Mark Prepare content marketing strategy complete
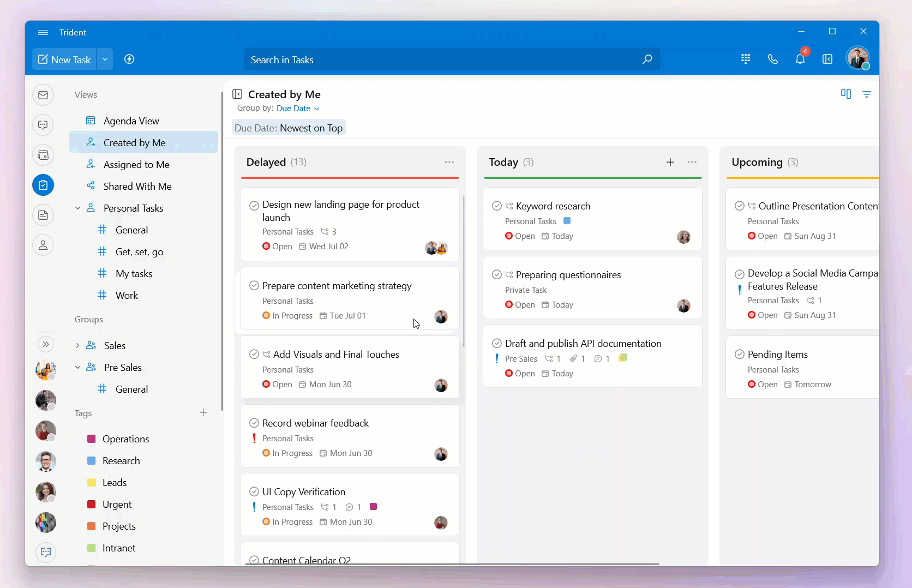This screenshot has width=912, height=588. (x=254, y=286)
